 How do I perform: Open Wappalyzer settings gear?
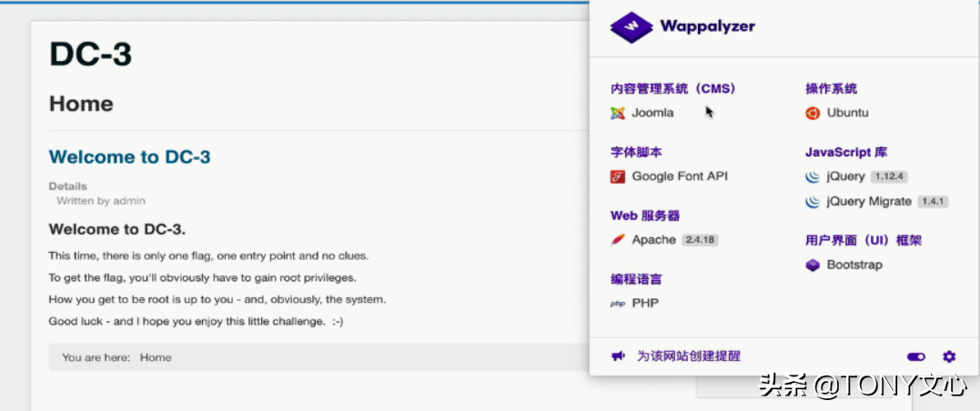(x=949, y=356)
